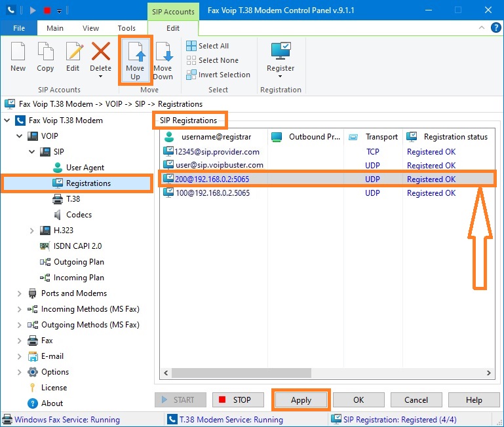Expand the Fax tree node
The height and width of the screenshot is (427, 504).
pyautogui.click(x=19, y=341)
